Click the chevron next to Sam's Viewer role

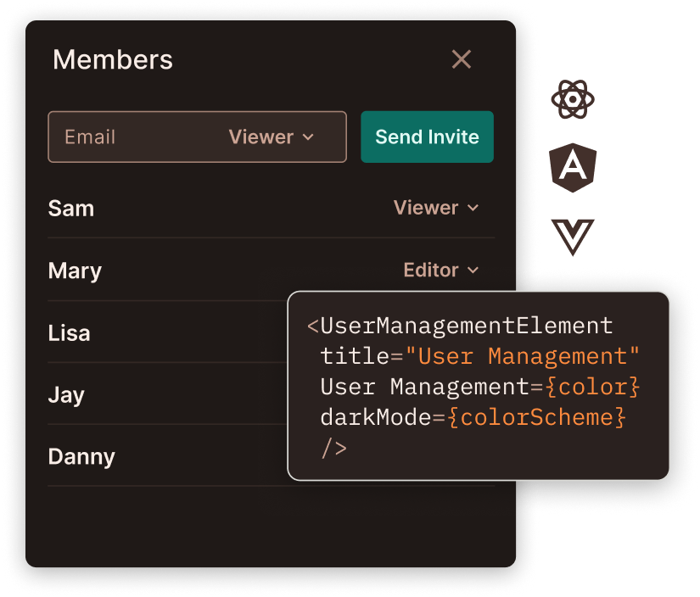[473, 208]
